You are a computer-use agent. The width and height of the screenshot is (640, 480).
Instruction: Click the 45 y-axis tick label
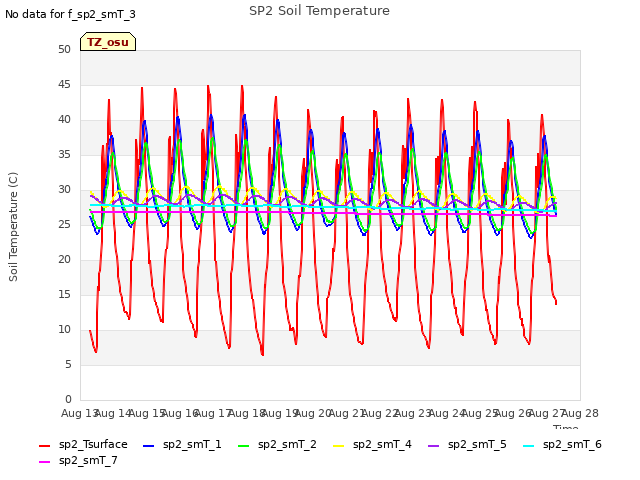[x=64, y=84]
